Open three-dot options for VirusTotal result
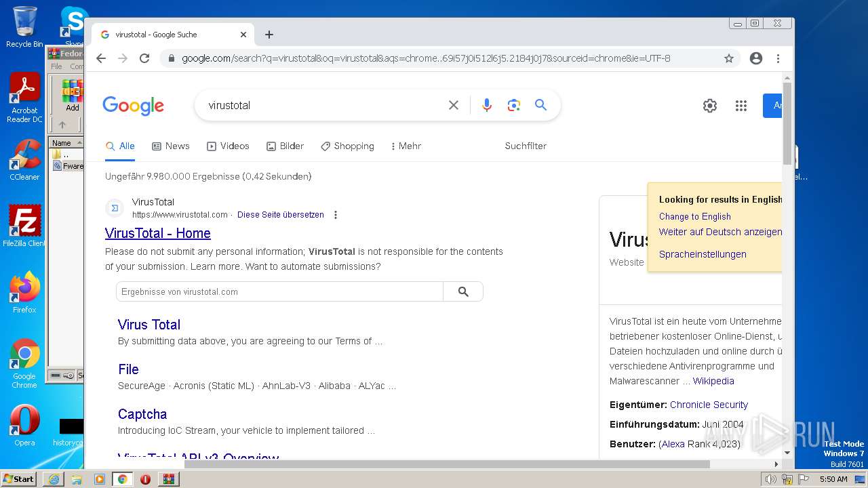Viewport: 868px width, 488px height. (x=335, y=215)
